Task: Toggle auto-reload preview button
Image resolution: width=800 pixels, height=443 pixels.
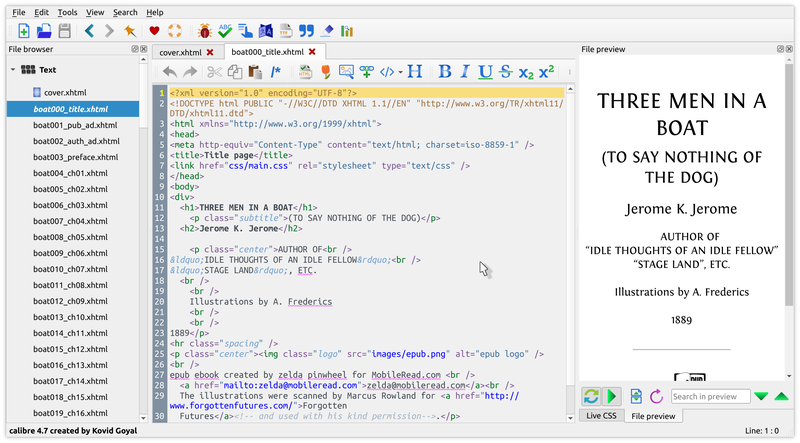Action: coord(591,397)
